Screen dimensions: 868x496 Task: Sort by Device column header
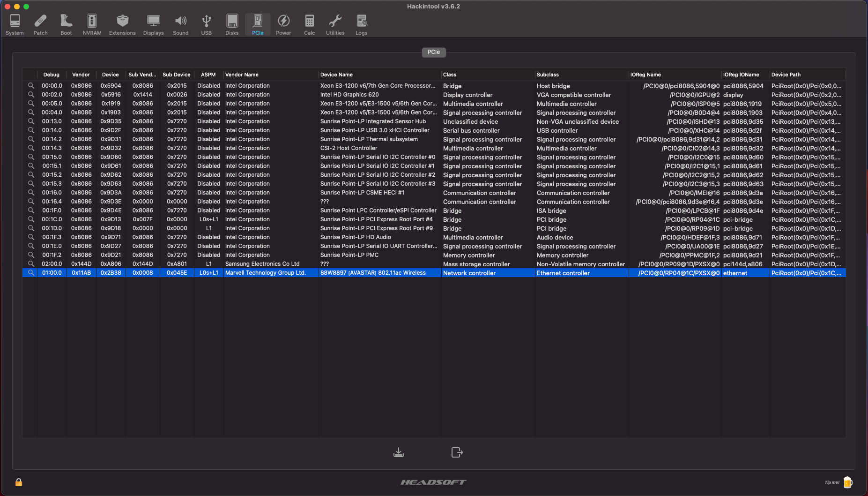111,75
